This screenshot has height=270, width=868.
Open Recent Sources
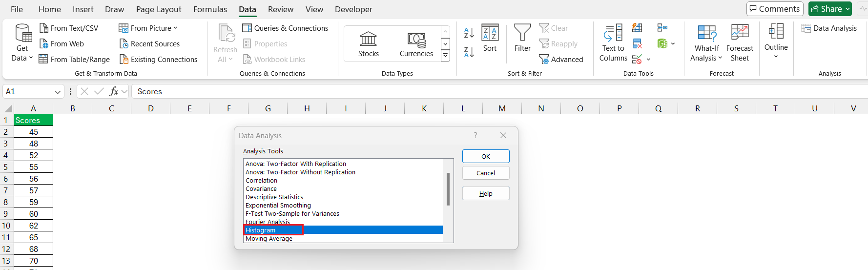tap(149, 44)
